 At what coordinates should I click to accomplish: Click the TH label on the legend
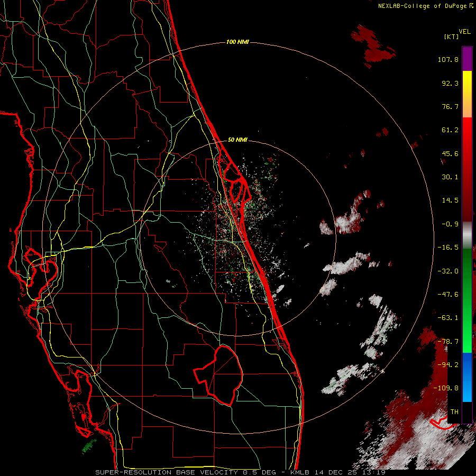click(454, 412)
